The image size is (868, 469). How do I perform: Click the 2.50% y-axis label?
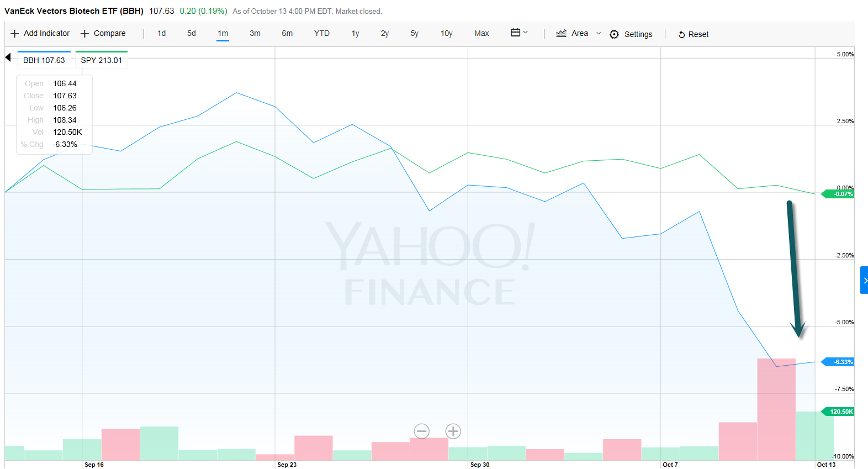pos(845,121)
